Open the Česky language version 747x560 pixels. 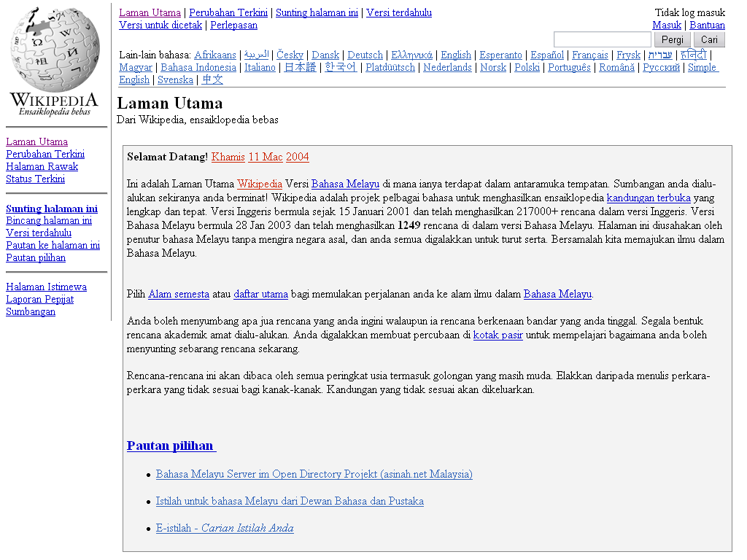[290, 55]
